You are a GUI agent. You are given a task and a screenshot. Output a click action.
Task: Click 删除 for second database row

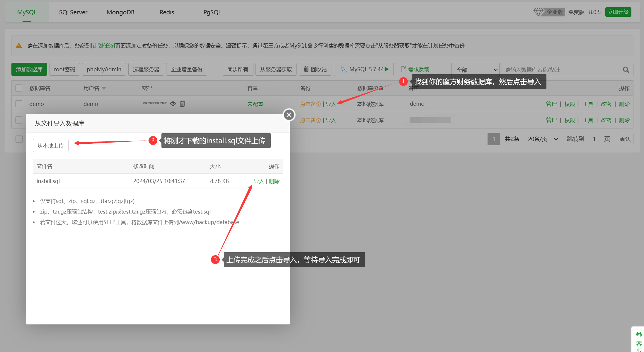pyautogui.click(x=624, y=120)
